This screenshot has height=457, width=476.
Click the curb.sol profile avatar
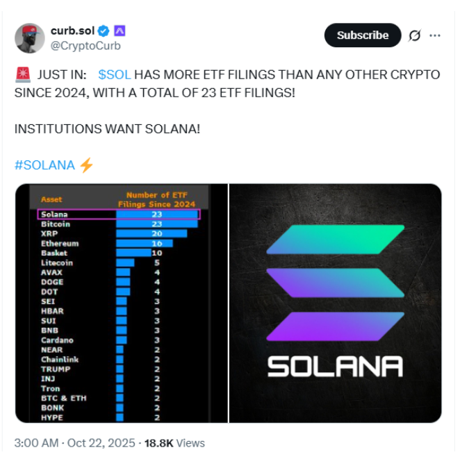point(30,38)
